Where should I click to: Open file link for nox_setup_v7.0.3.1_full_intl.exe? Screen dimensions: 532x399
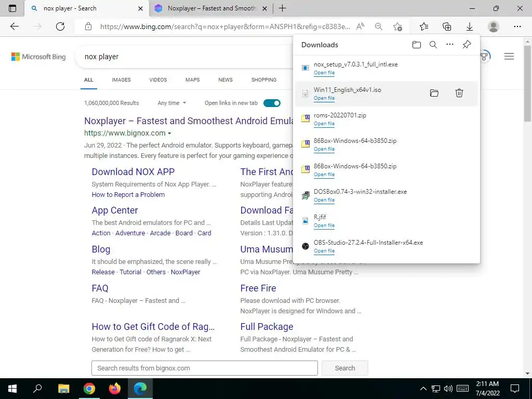(x=324, y=73)
